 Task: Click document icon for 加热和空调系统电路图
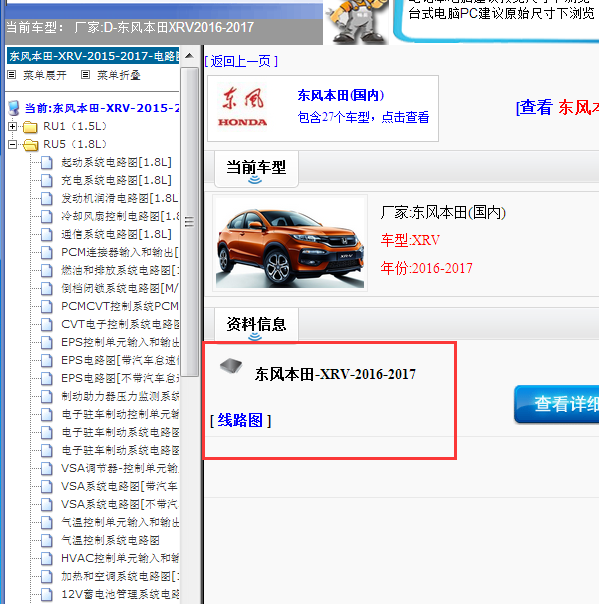pyautogui.click(x=47, y=576)
